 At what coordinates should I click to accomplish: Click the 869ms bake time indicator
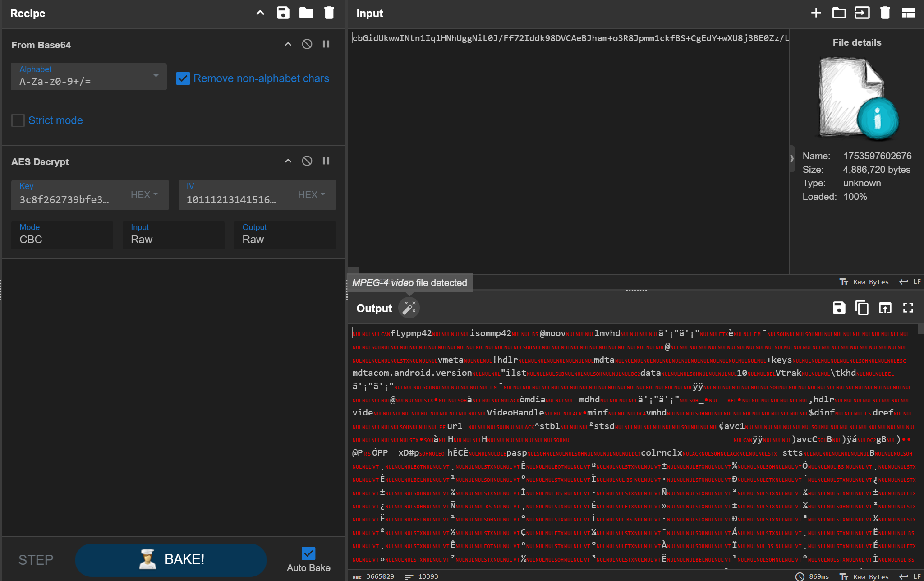(812, 577)
